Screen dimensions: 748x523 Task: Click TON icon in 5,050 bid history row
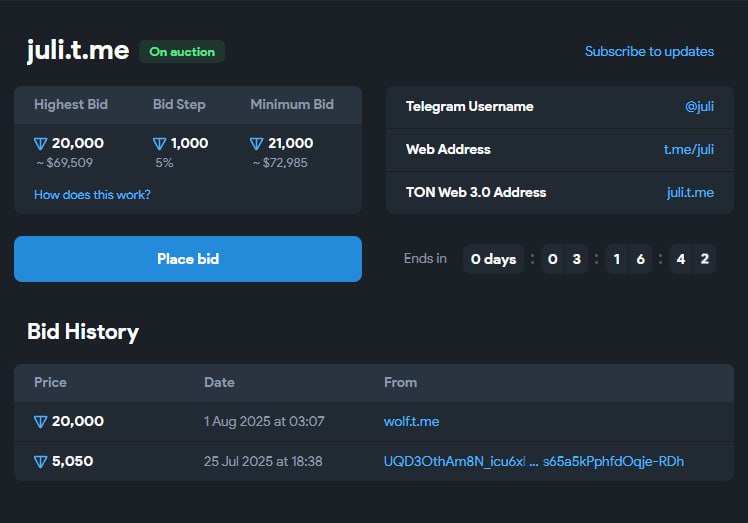coord(41,462)
